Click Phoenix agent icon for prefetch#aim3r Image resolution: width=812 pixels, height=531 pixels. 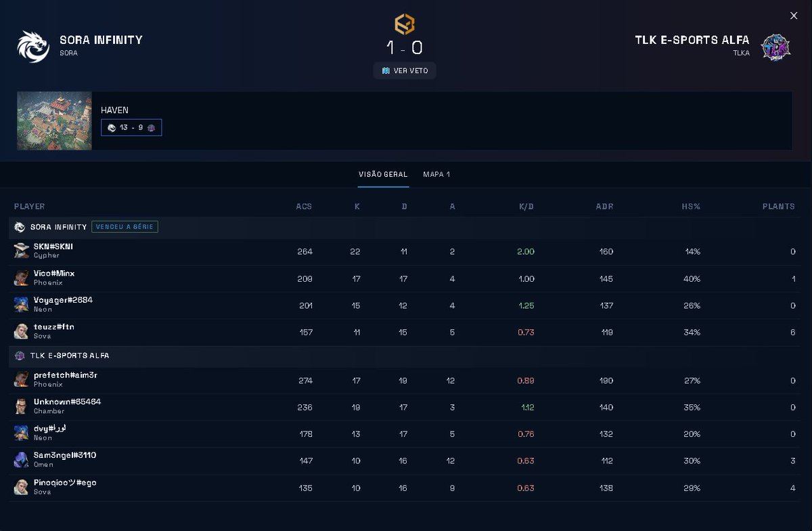click(22, 380)
